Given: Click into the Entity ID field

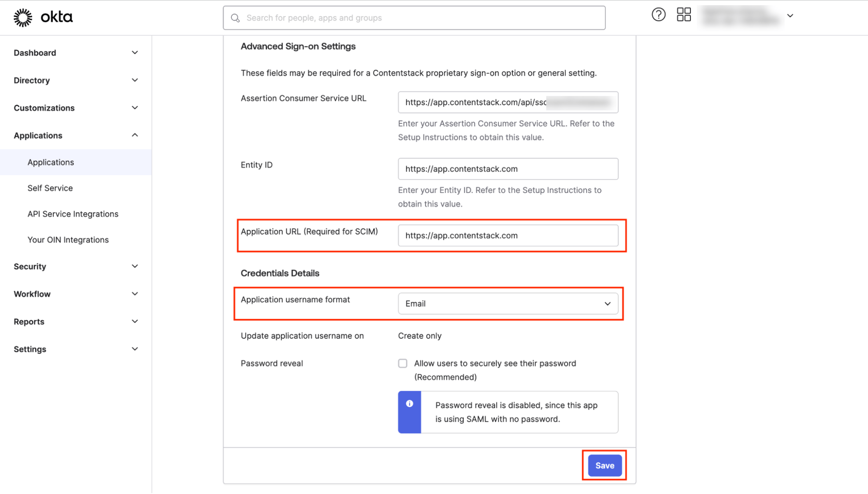Looking at the screenshot, I should coord(508,169).
